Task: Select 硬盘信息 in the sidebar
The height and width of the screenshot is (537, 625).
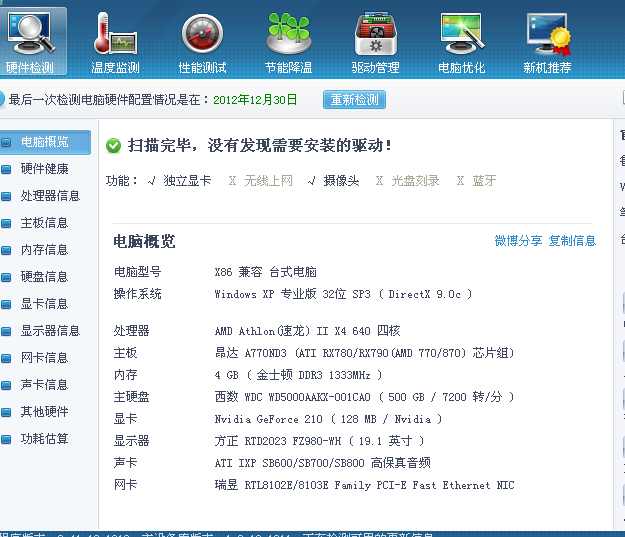Action: coord(45,277)
